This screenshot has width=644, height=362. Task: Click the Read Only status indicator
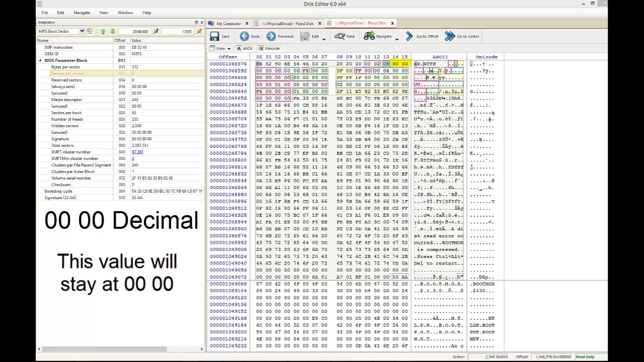[585, 357]
